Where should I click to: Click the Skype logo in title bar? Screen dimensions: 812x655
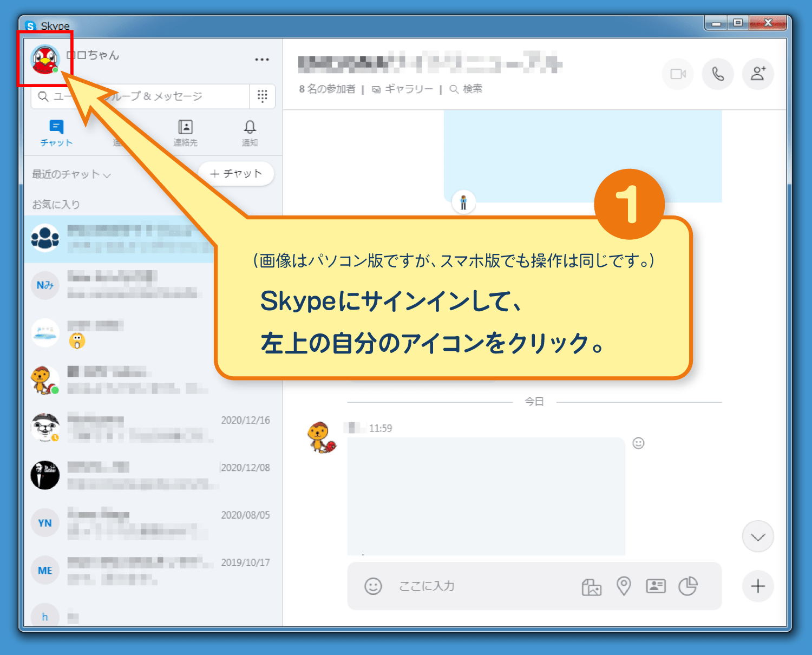coord(31,26)
